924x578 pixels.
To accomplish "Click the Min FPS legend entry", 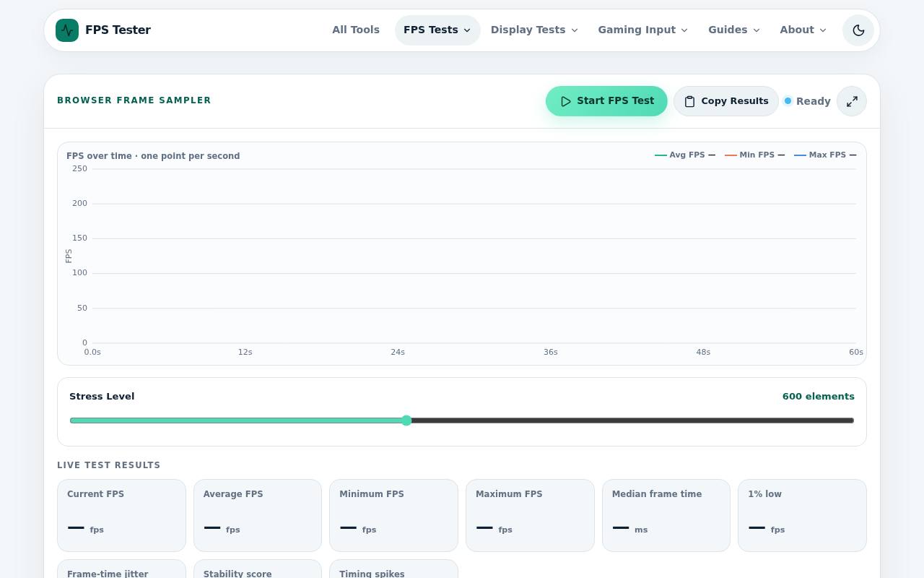I will 755,155.
